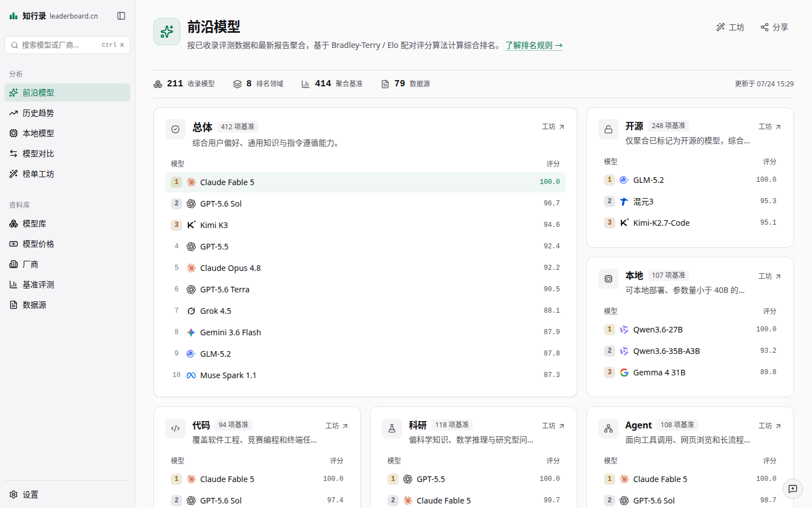Open 工坊 link in Agent card

[x=770, y=426]
